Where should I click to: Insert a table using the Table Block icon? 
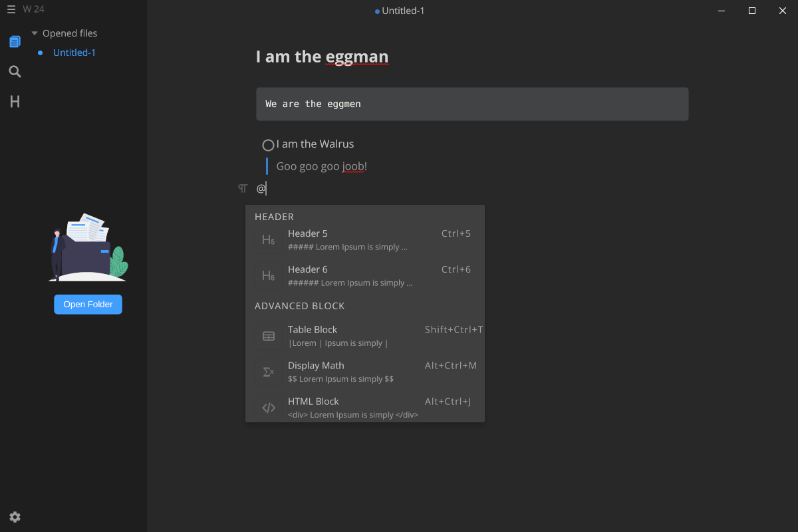(268, 336)
